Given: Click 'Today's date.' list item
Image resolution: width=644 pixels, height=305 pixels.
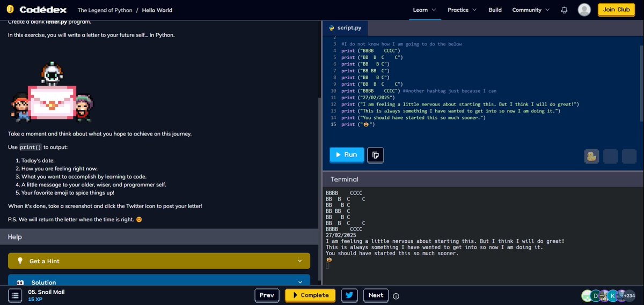Looking at the screenshot, I should (38, 160).
